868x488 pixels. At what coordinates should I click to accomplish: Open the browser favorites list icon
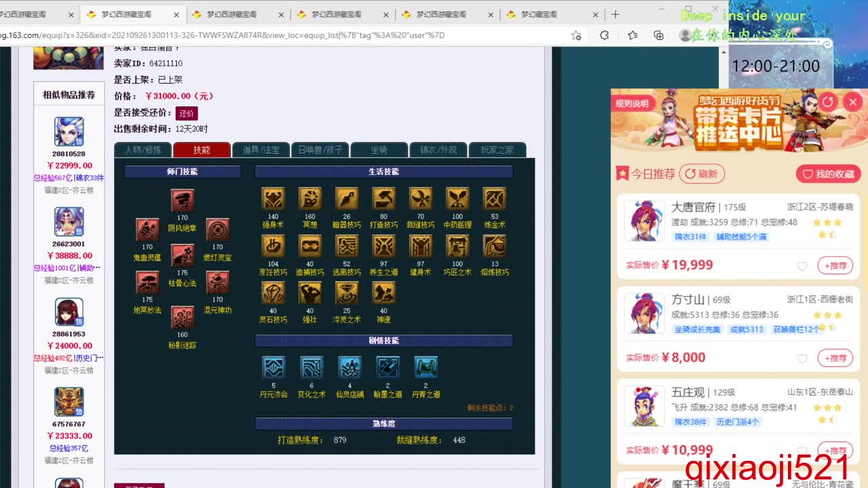pos(633,35)
